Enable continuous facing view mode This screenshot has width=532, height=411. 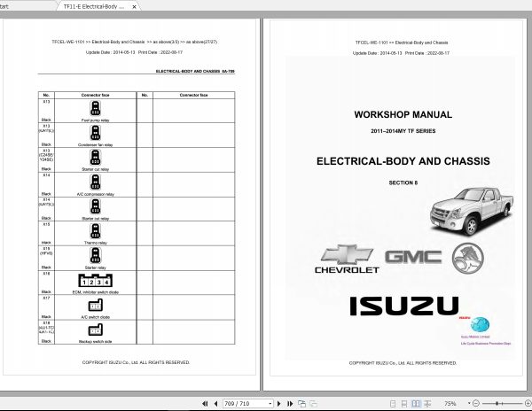(427, 404)
